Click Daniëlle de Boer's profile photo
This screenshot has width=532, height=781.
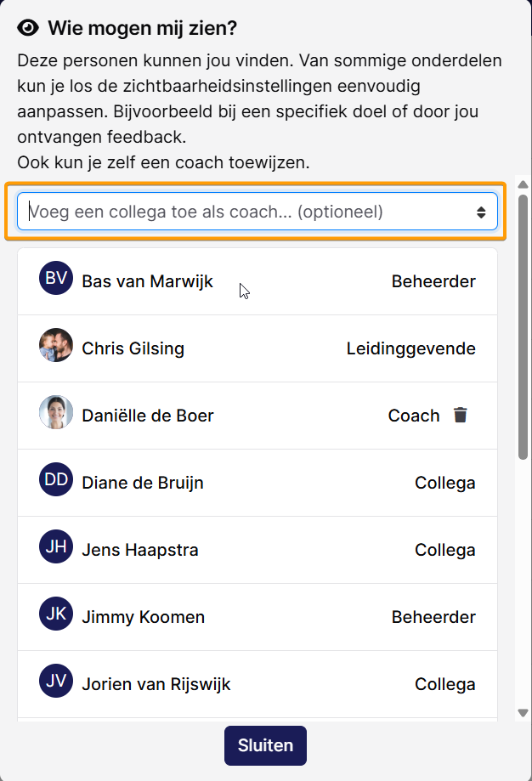pyautogui.click(x=56, y=412)
